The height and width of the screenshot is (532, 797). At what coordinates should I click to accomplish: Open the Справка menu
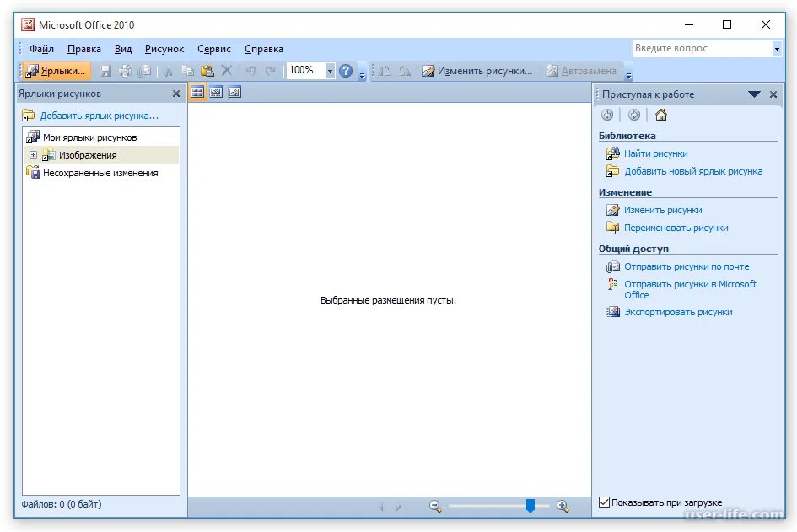click(x=264, y=49)
